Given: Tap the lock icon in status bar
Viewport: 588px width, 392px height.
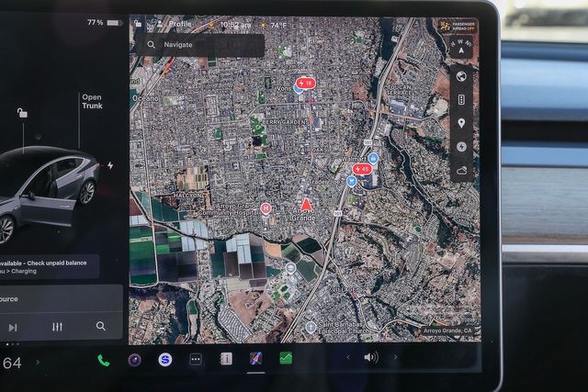Looking at the screenshot, I should (x=138, y=24).
